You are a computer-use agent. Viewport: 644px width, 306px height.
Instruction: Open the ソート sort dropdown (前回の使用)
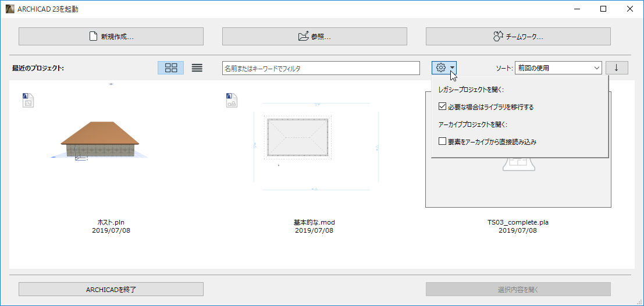tap(558, 68)
